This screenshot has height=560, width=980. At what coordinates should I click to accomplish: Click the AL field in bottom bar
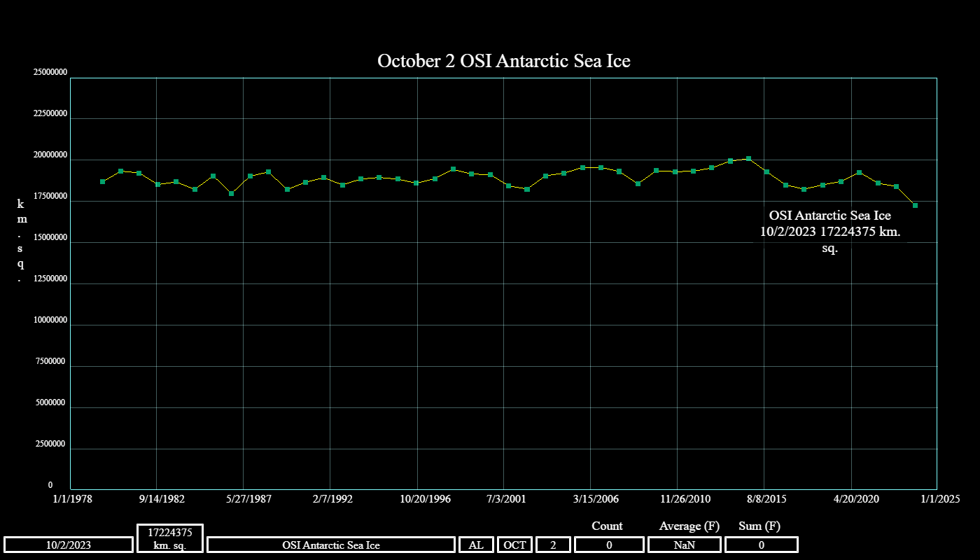[476, 545]
